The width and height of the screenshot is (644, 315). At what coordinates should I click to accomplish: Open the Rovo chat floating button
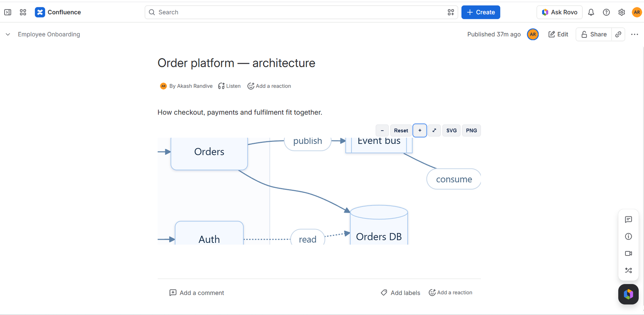click(629, 294)
